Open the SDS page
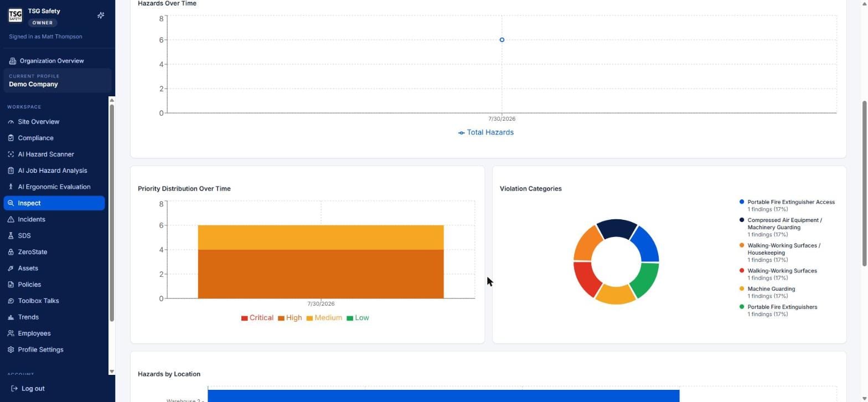Viewport: 868px width, 402px height. [x=54, y=236]
